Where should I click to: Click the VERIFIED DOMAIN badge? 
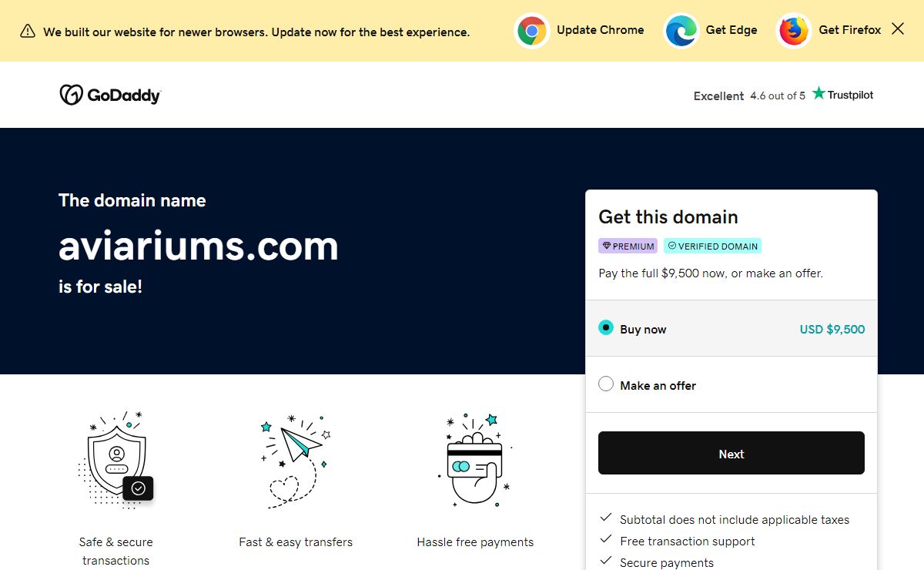[x=712, y=246]
